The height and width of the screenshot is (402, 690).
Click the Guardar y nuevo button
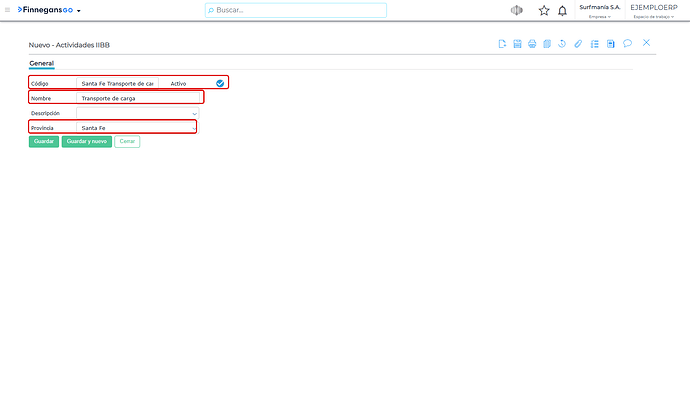pyautogui.click(x=87, y=141)
